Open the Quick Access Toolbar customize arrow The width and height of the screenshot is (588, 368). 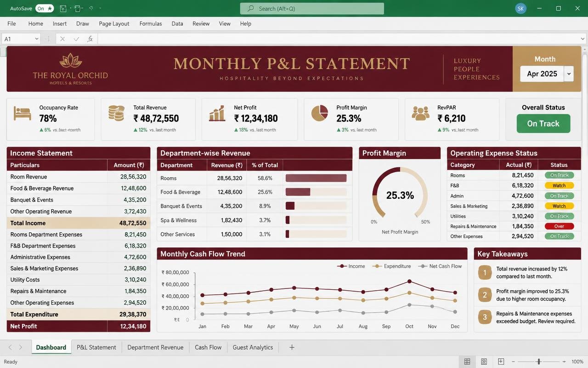pos(100,8)
